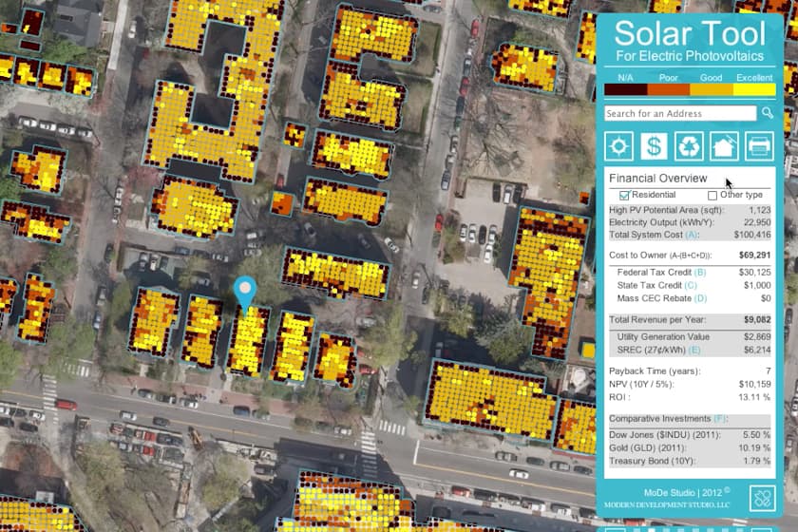Click the house with solar panel icon
Image resolution: width=798 pixels, height=532 pixels.
(x=724, y=146)
